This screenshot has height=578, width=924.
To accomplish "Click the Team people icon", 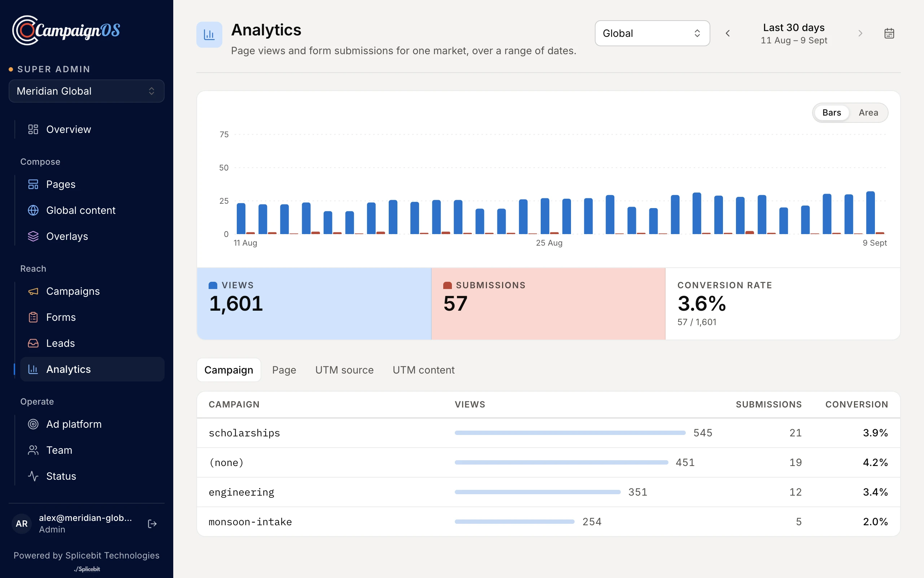I will coord(33,450).
